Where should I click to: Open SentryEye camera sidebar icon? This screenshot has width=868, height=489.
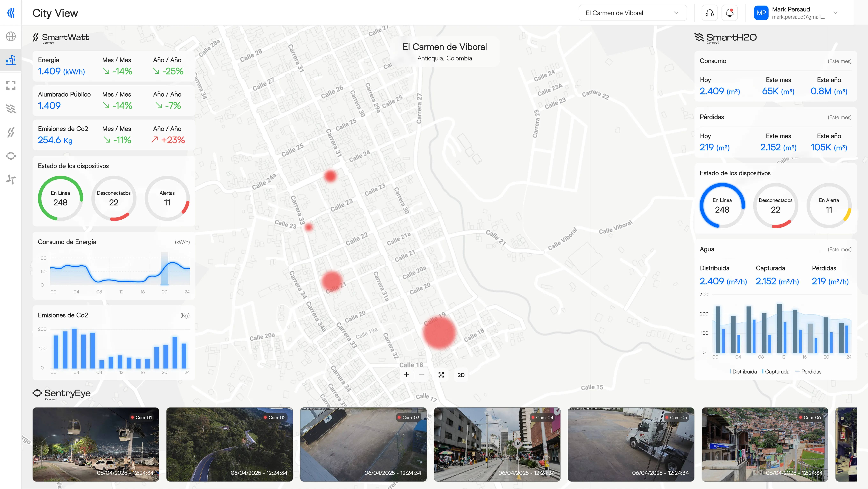pos(11,156)
